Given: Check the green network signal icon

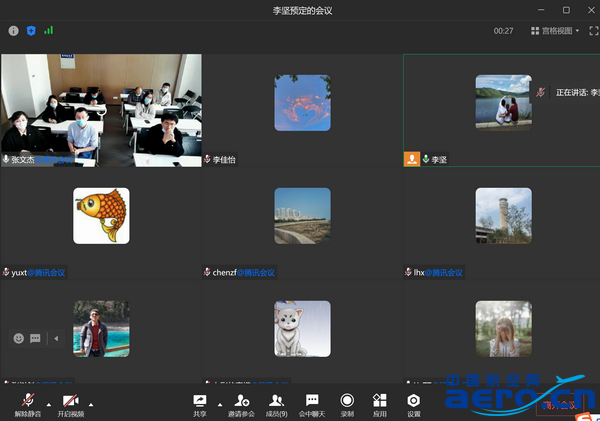Looking at the screenshot, I should [48, 31].
